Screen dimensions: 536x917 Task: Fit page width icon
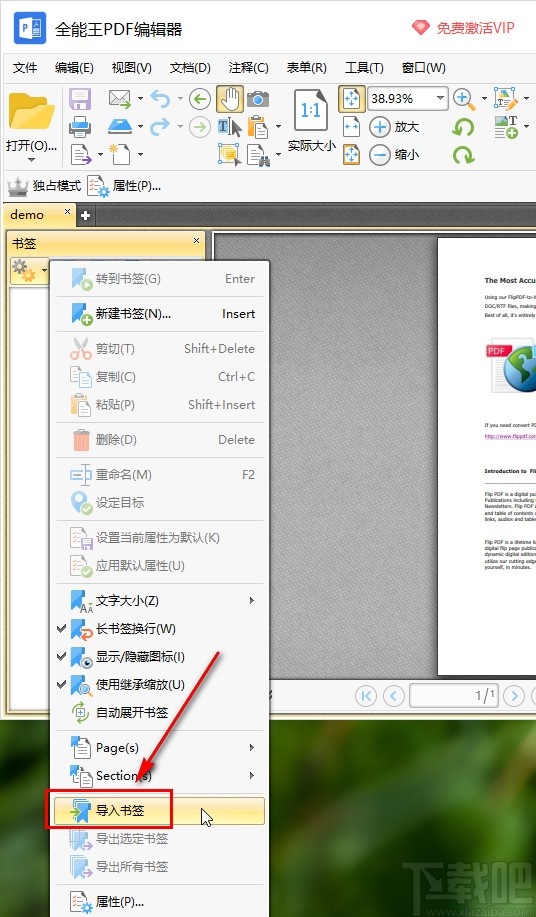[351, 126]
